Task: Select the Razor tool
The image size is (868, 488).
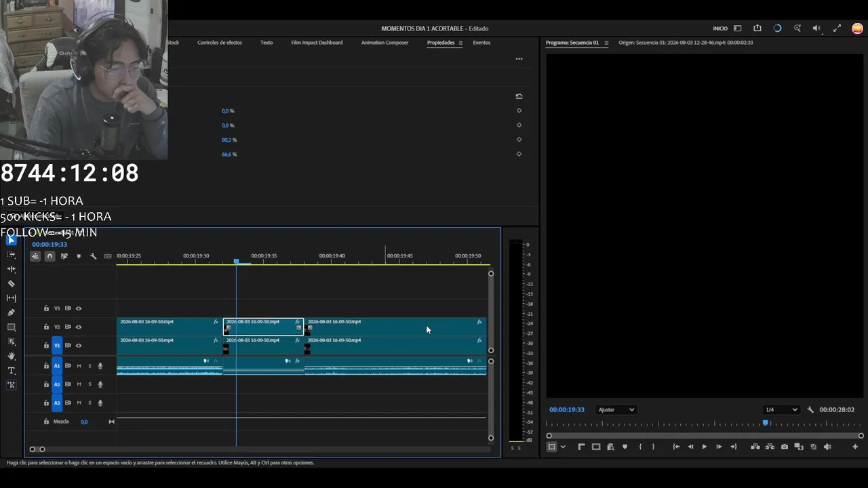Action: point(12,283)
